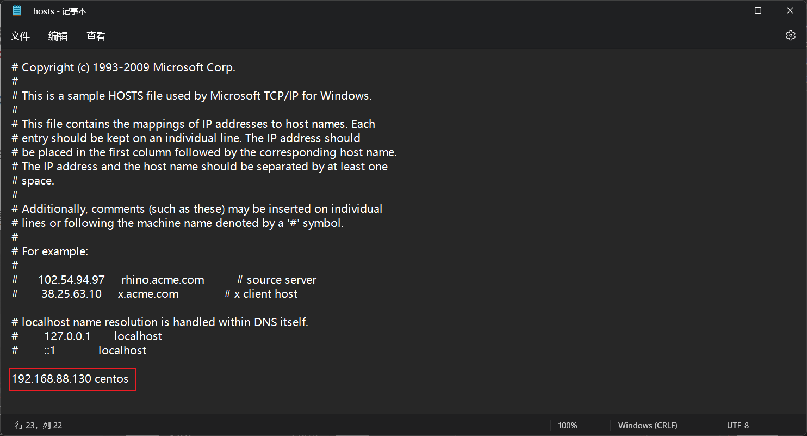Click the 100% zoom level in status bar
The width and height of the screenshot is (807, 436).
567,425
